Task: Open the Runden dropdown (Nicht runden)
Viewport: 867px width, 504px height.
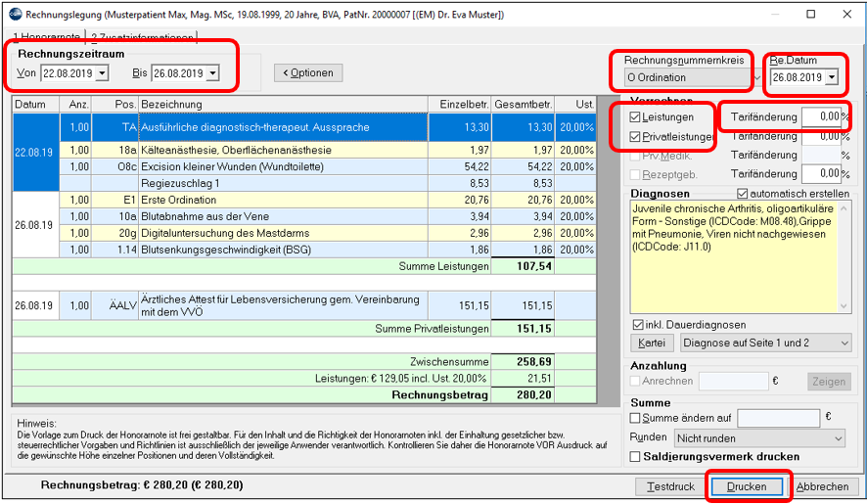Action: click(839, 438)
